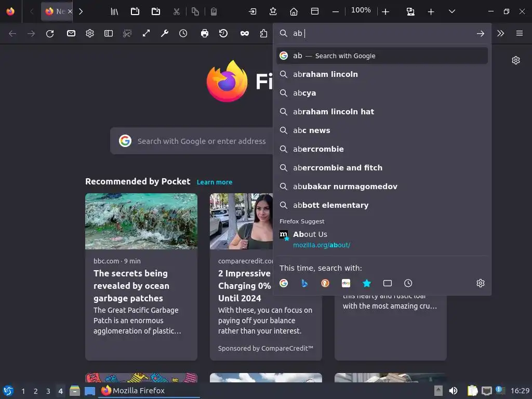The width and height of the screenshot is (532, 399).
Task: Open the volume control in system tray
Action: [453, 391]
